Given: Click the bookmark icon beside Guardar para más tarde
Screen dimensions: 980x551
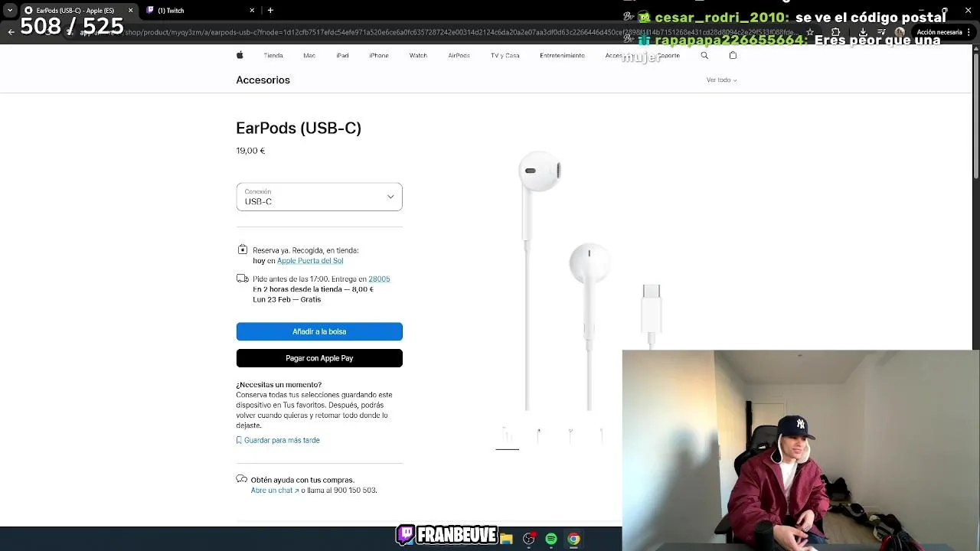Looking at the screenshot, I should point(239,440).
